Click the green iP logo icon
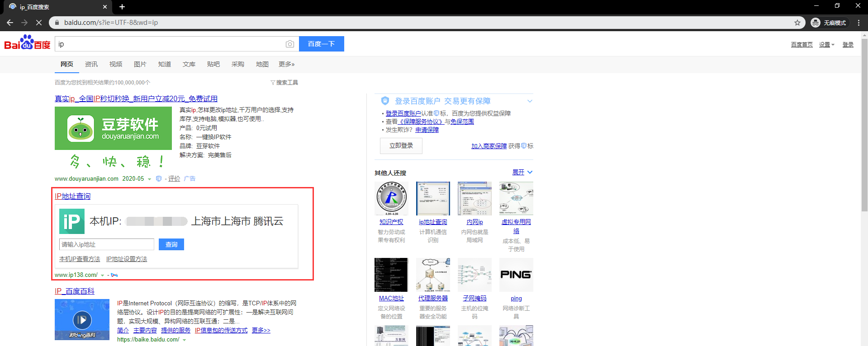Screen dimensions: 868x346 71,221
